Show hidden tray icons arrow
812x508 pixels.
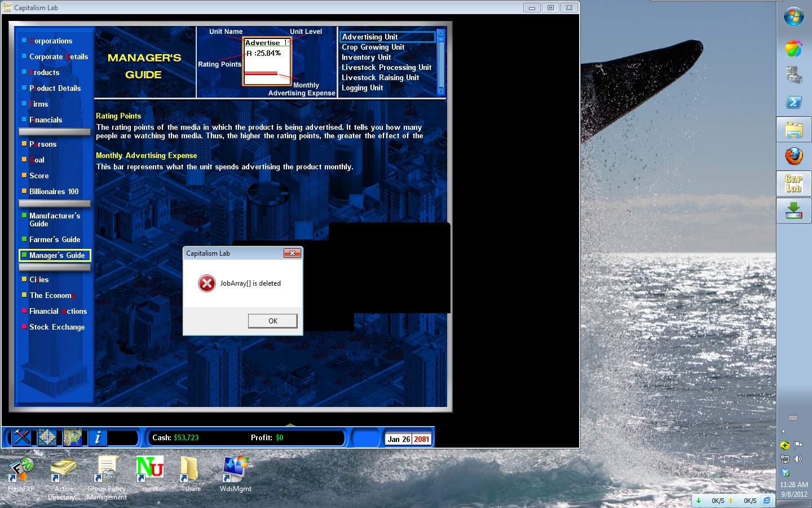(783, 431)
